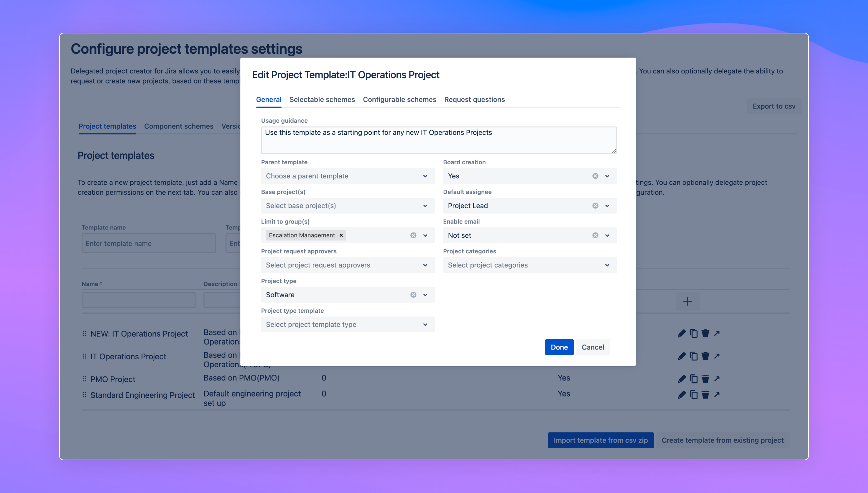
Task: Click the plus add template icon
Action: (687, 301)
